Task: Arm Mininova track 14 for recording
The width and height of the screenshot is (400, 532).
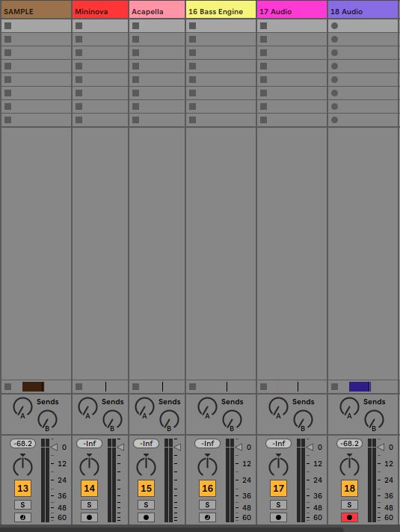Action: click(89, 517)
